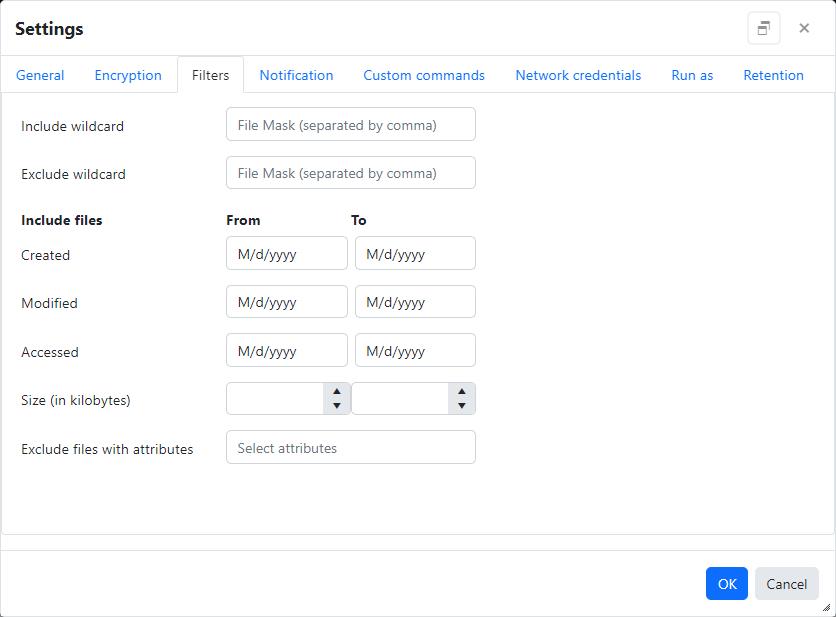This screenshot has height=617, width=836.
Task: Decrease the maximum Size value with down arrow
Action: click(462, 406)
